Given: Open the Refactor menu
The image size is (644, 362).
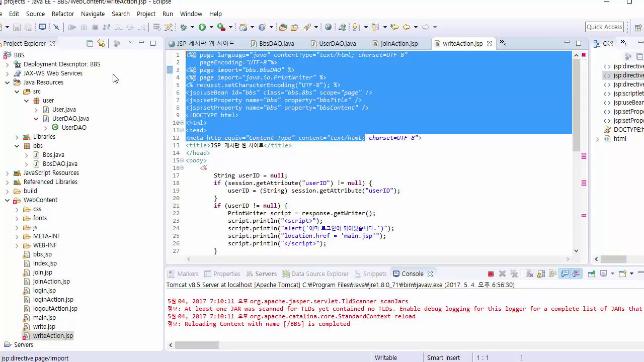Looking at the screenshot, I should tap(63, 14).
